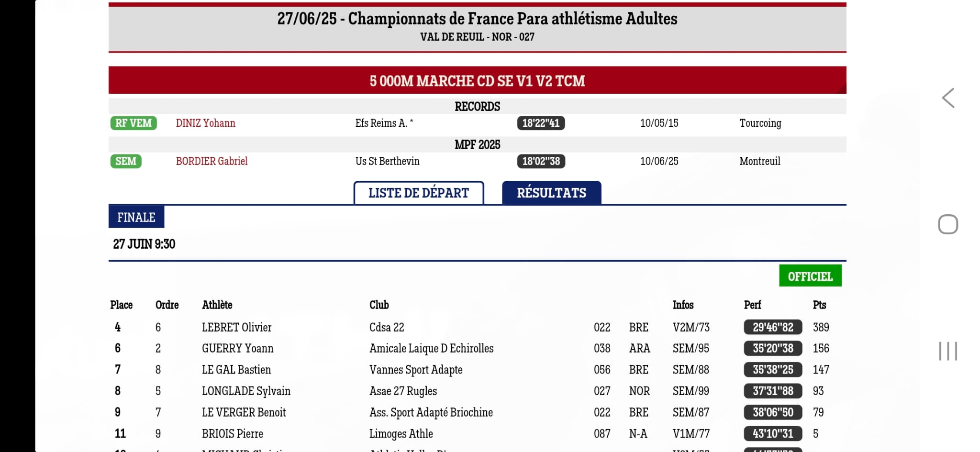Click the 18'22"41 record time badge
The width and height of the screenshot is (980, 452).
coord(541,123)
